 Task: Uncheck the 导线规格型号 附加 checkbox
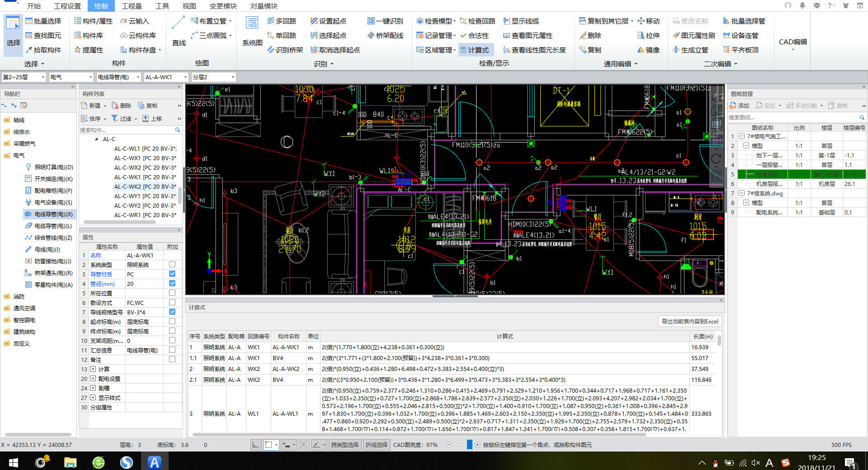[172, 312]
